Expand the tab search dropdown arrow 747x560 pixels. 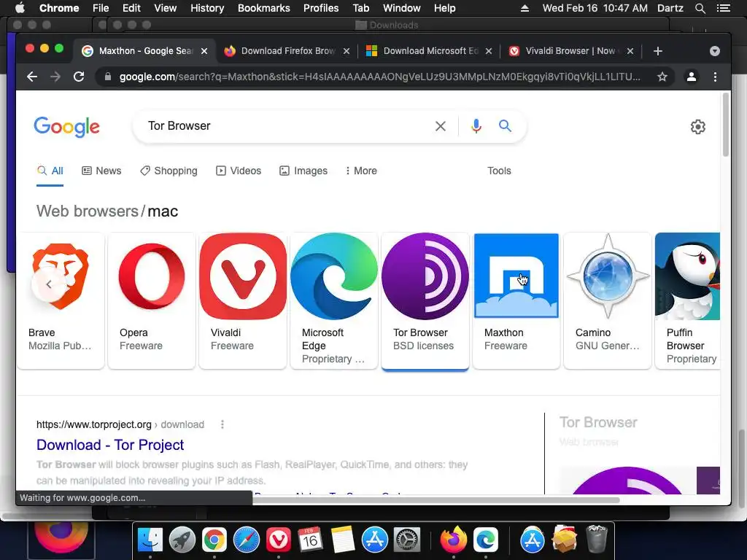(715, 51)
